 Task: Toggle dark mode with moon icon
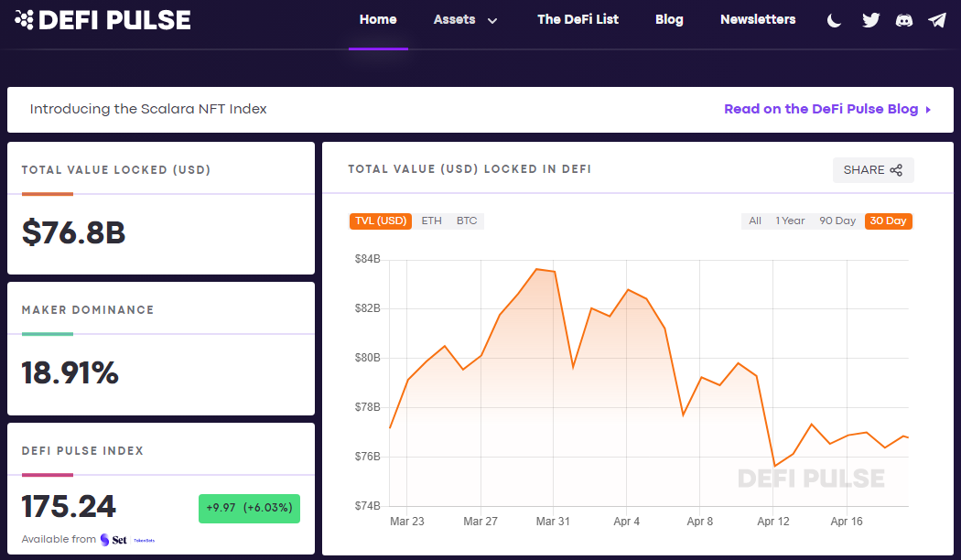click(x=834, y=20)
